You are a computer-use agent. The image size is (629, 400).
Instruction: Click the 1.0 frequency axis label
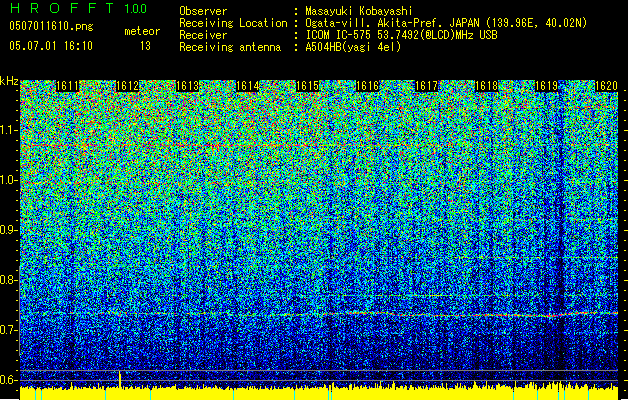(9, 181)
